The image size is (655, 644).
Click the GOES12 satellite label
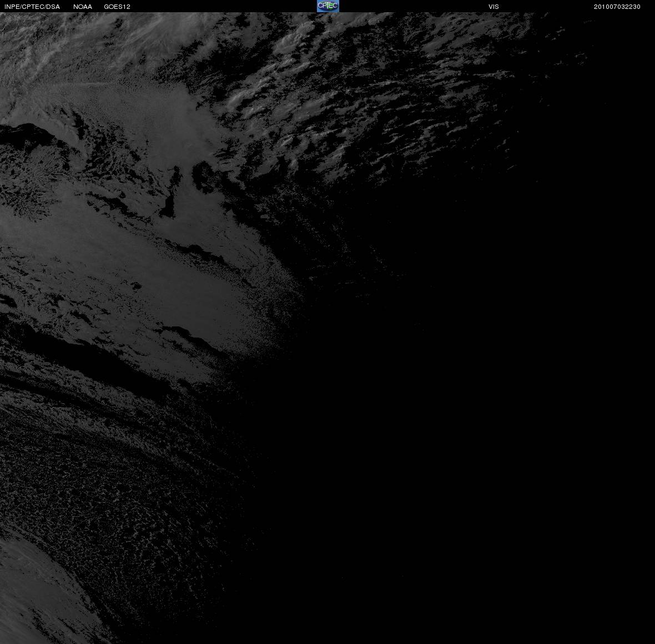pyautogui.click(x=117, y=7)
